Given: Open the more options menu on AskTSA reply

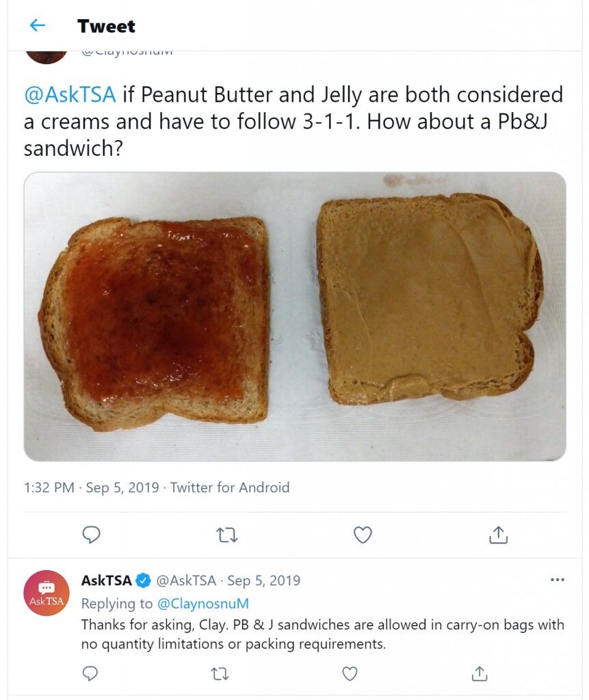Looking at the screenshot, I should coord(558,580).
